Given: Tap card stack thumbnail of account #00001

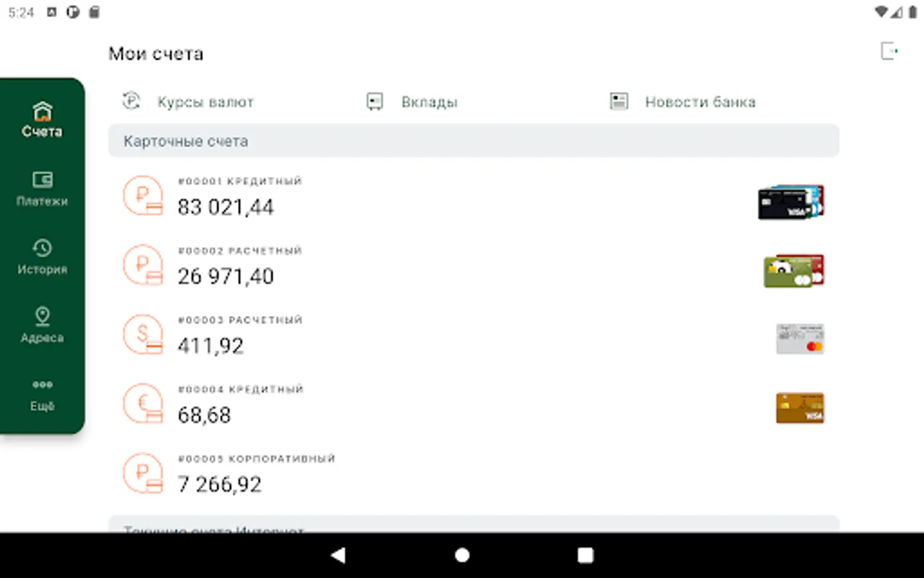Looking at the screenshot, I should click(791, 202).
